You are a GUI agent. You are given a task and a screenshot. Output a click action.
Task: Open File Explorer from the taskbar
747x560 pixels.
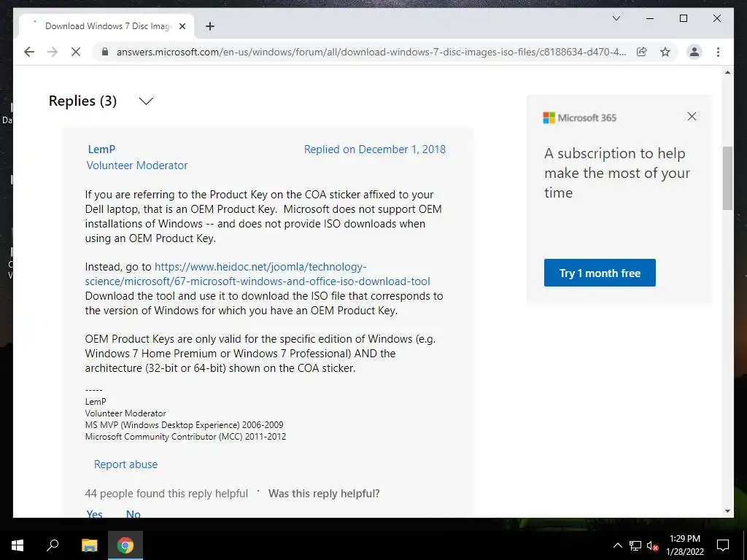pos(89,545)
